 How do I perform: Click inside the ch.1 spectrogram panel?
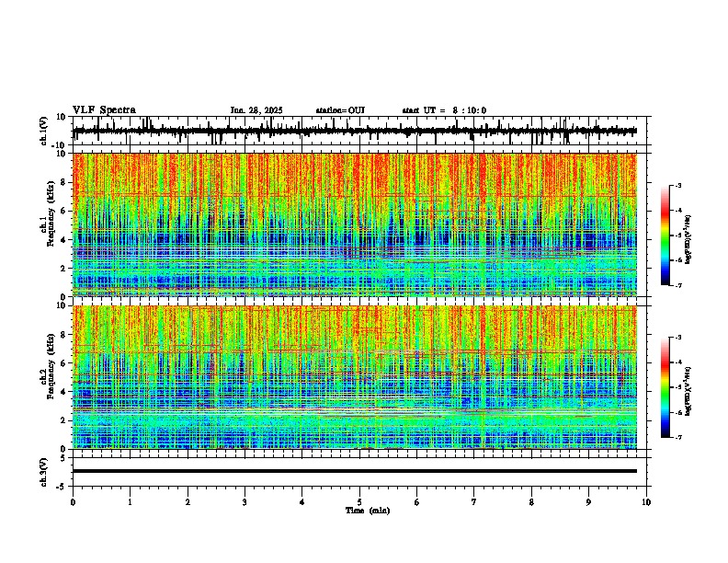pyautogui.click(x=355, y=224)
